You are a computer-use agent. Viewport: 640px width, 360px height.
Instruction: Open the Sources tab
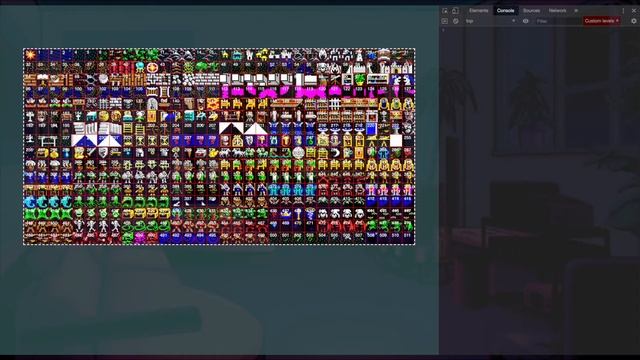click(x=531, y=11)
